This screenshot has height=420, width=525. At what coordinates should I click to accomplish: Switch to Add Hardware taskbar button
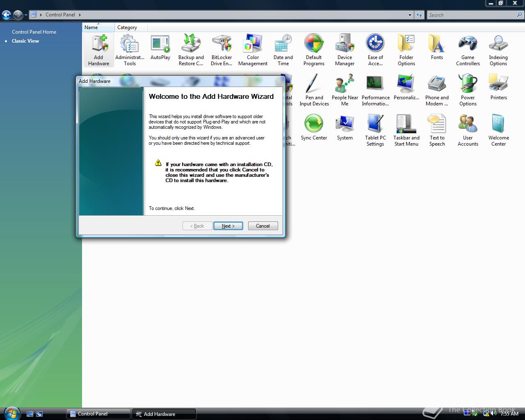point(164,414)
